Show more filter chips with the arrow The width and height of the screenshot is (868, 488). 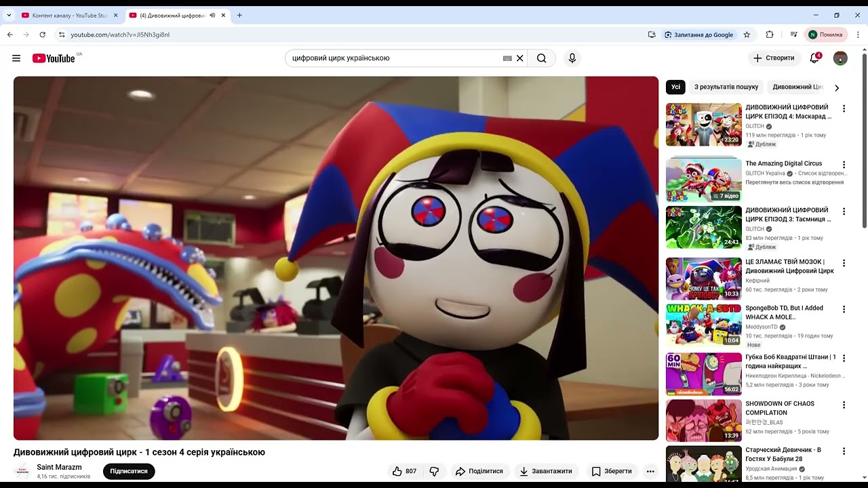point(837,87)
